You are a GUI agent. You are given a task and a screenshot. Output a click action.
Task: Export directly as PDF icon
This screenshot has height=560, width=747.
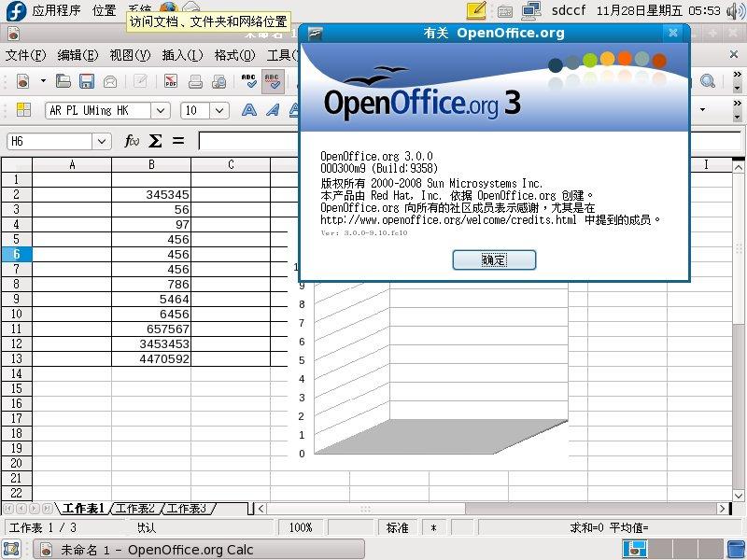point(171,81)
